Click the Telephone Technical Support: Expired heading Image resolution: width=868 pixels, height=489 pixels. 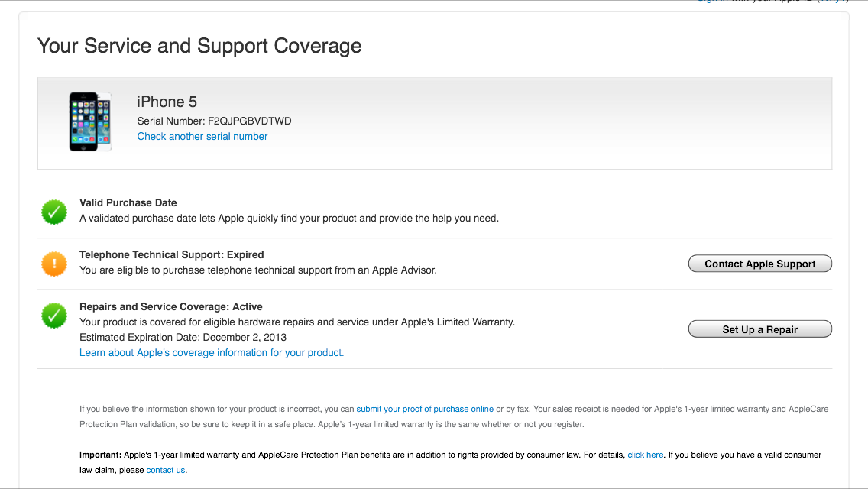coord(172,255)
